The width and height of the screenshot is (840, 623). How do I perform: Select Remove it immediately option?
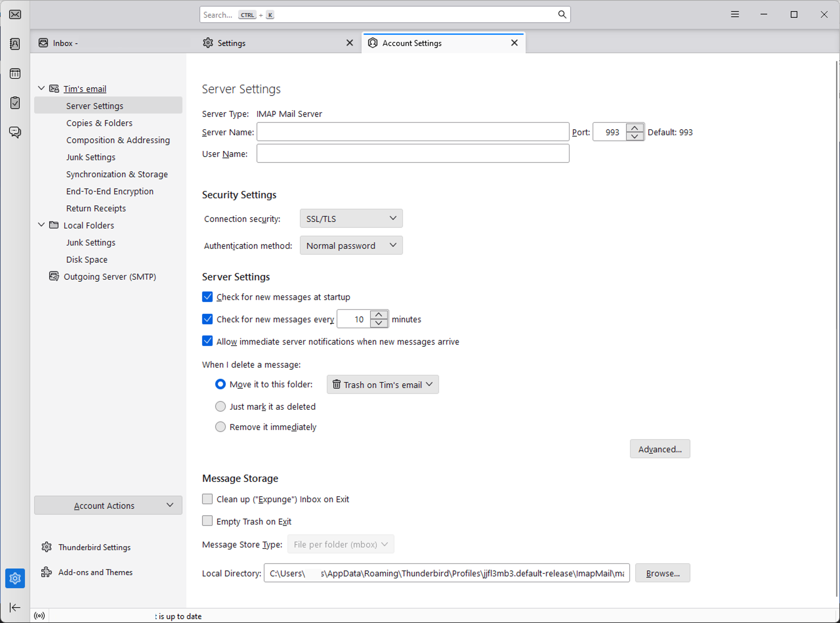tap(220, 426)
